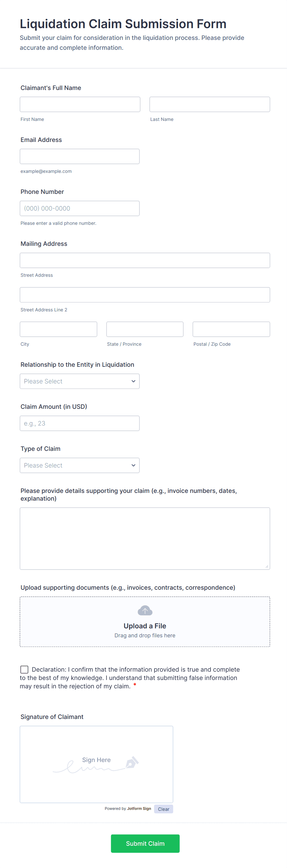287x868 pixels.
Task: Click into the Last Name field
Action: (210, 105)
